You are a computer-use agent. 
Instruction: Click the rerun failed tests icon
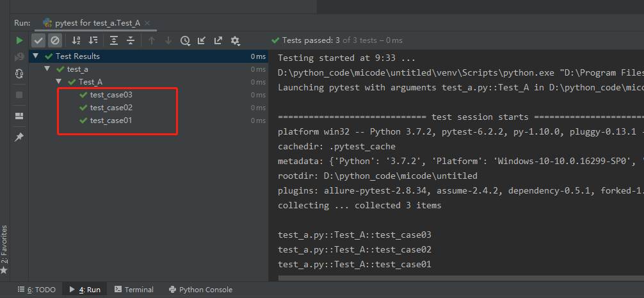pos(19,57)
